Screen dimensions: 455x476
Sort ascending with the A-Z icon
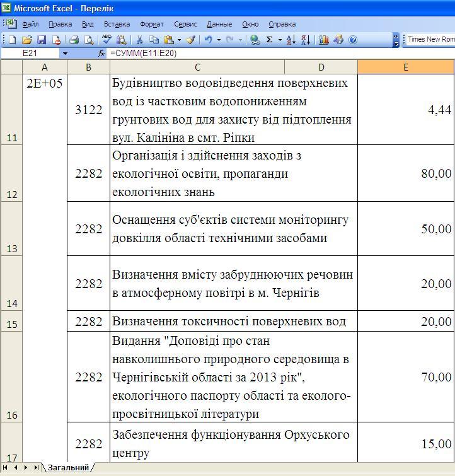(x=291, y=40)
